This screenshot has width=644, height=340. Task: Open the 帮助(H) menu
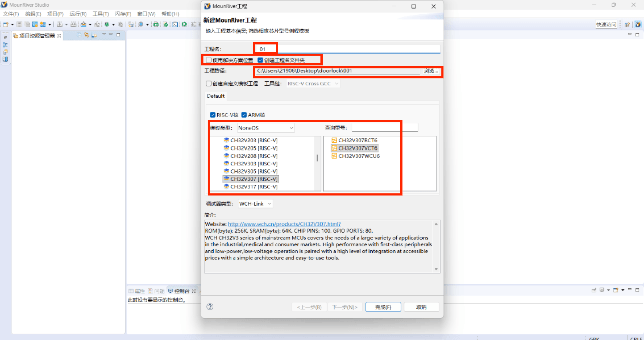point(170,14)
